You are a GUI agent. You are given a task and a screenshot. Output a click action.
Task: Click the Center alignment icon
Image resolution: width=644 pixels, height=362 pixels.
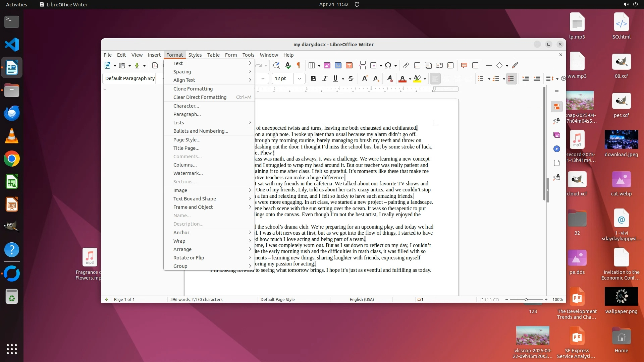pos(446,78)
